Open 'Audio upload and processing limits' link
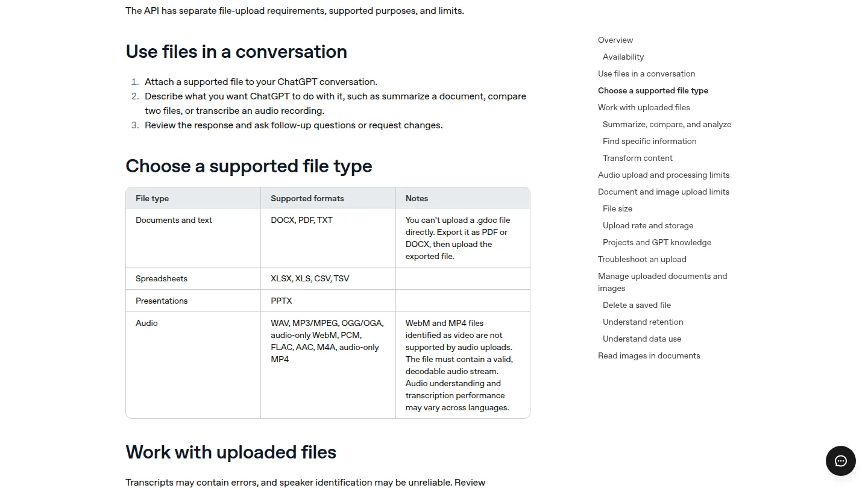The width and height of the screenshot is (868, 488). click(x=664, y=175)
